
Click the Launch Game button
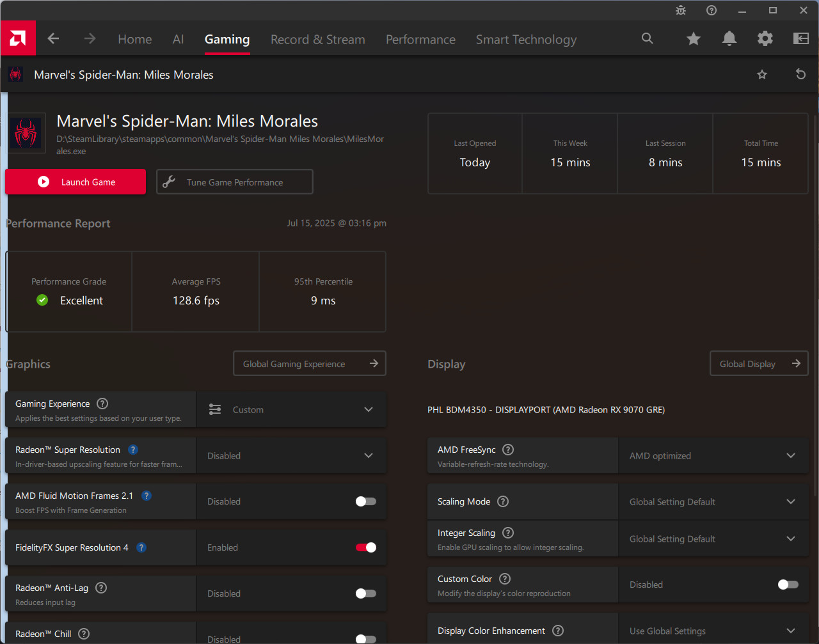tap(76, 182)
